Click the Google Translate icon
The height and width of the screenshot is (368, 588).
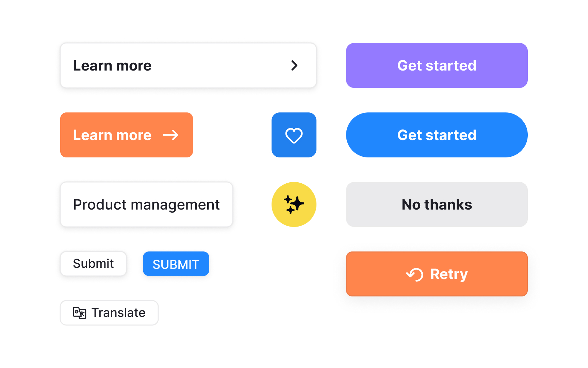(x=80, y=313)
